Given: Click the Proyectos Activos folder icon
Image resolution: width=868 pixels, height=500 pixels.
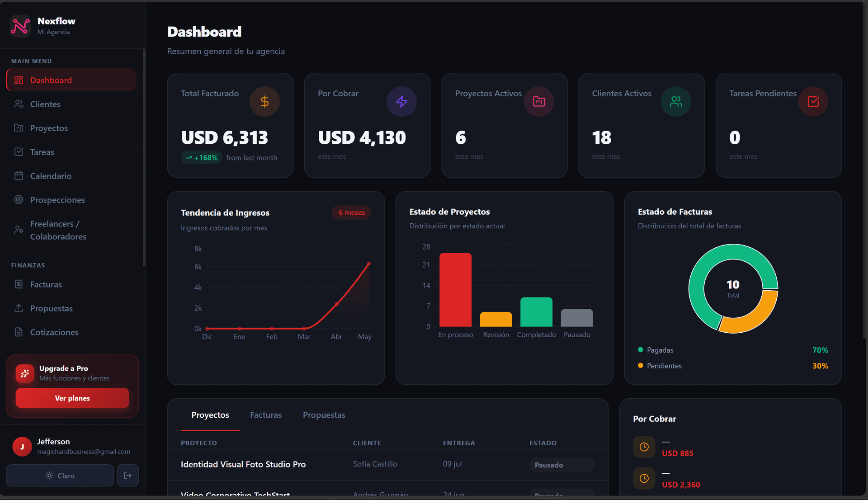Looking at the screenshot, I should pos(539,102).
